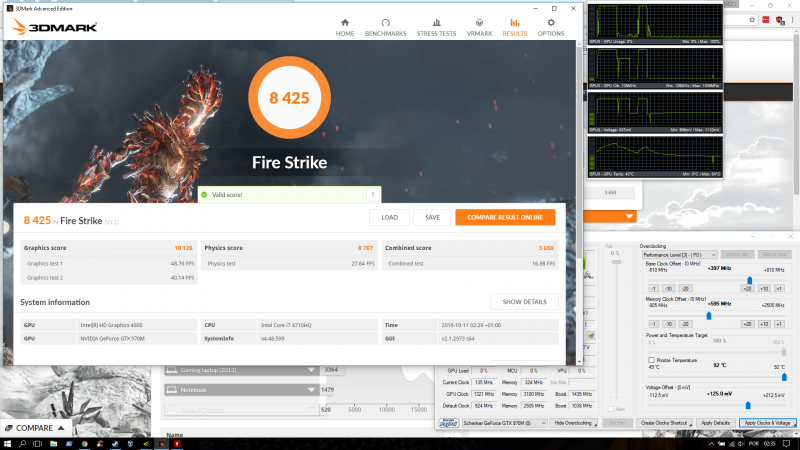Click the Apply Defaults button
This screenshot has height=450, width=800.
pyautogui.click(x=715, y=423)
